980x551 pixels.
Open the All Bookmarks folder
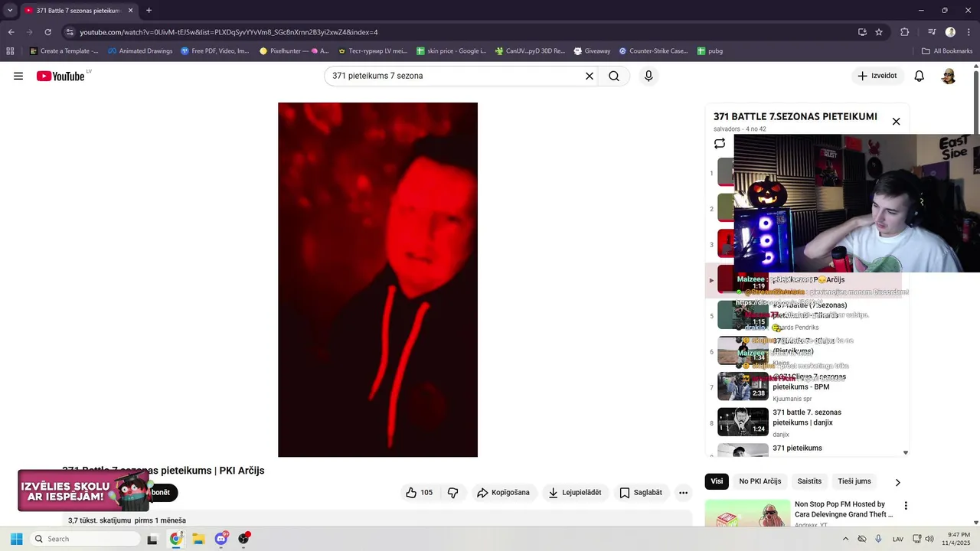click(947, 51)
